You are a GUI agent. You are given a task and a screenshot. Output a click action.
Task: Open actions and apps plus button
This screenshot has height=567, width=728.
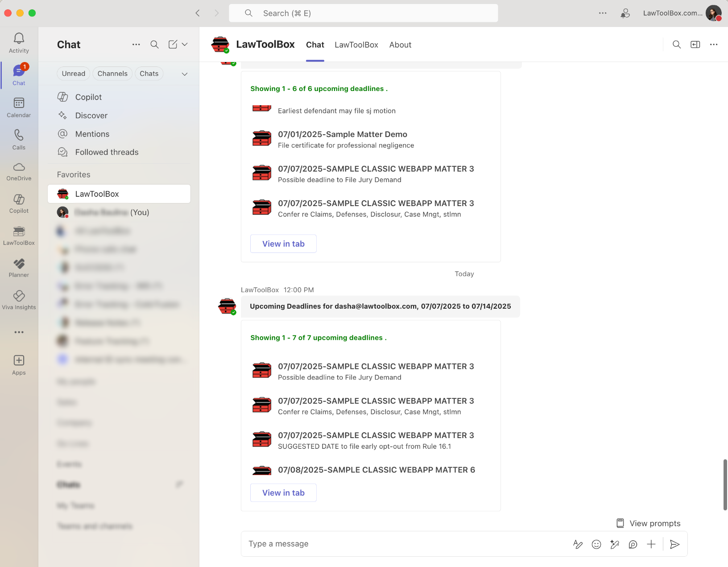coord(651,544)
